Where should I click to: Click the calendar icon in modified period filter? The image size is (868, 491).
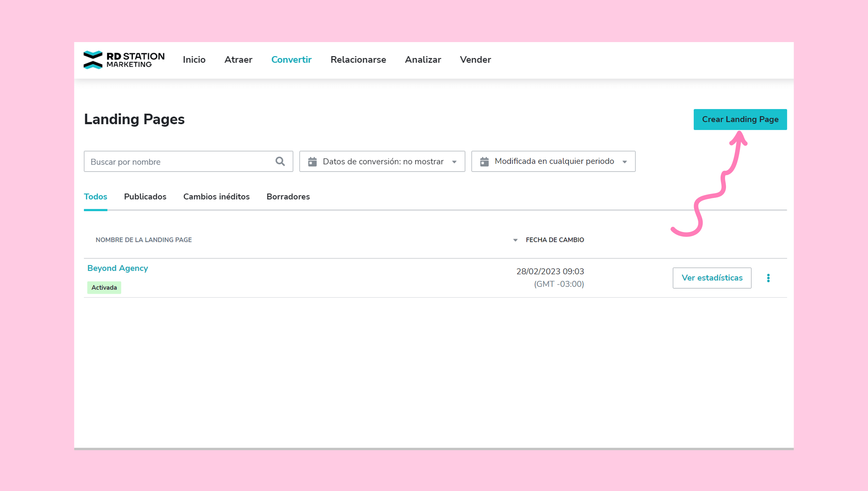point(484,162)
